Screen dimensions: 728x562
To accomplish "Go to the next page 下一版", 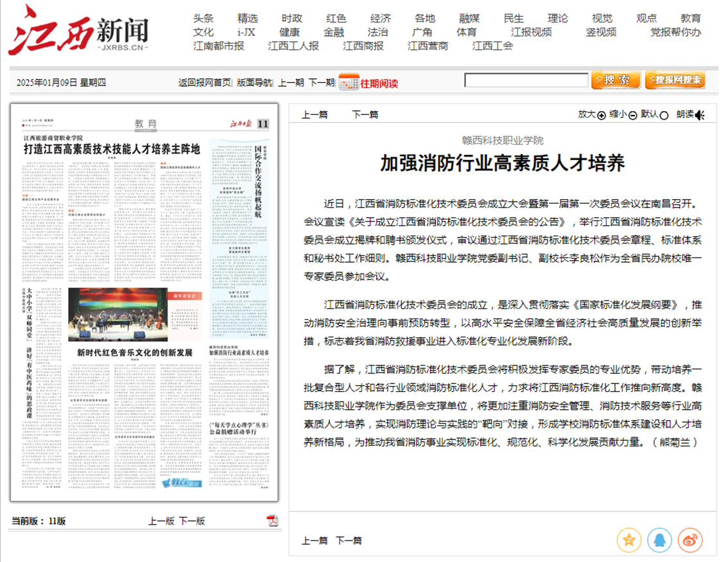I will pyautogui.click(x=191, y=521).
